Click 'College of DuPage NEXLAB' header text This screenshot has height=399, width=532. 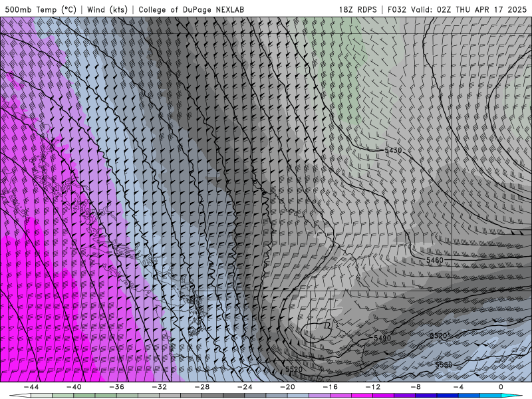pos(191,9)
